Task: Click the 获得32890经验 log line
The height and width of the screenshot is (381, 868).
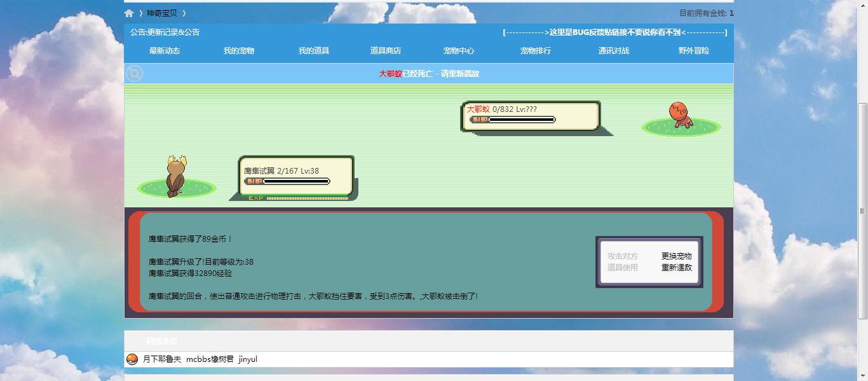Action: pos(191,274)
